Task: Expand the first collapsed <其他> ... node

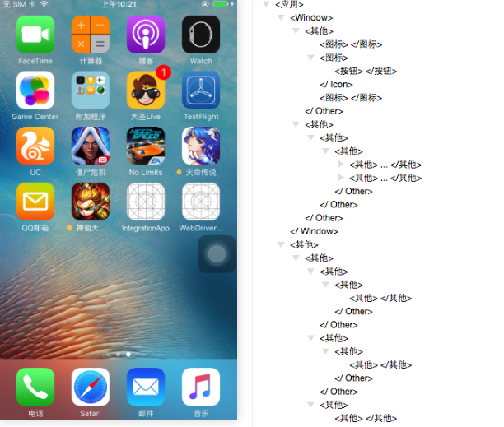Action: [x=341, y=164]
